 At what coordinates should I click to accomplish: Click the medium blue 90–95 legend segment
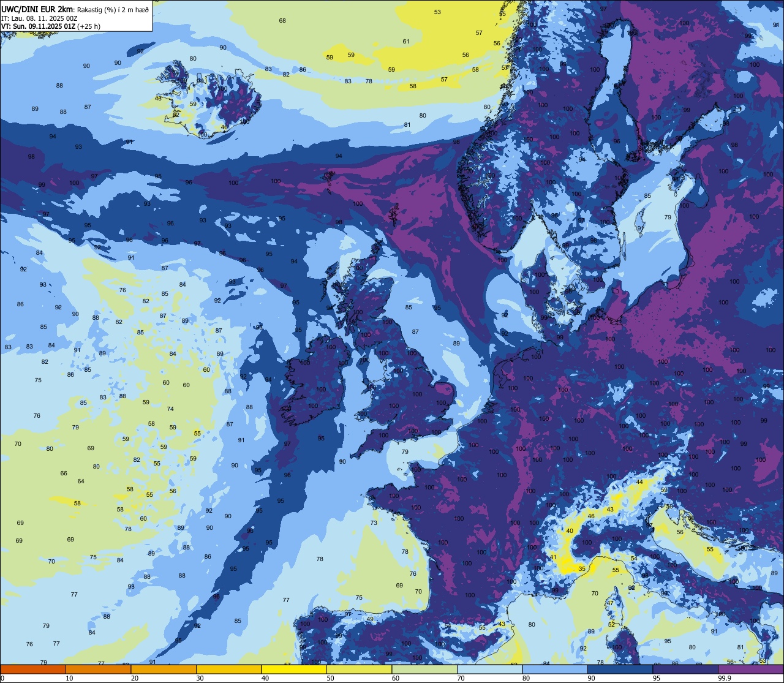(x=620, y=669)
